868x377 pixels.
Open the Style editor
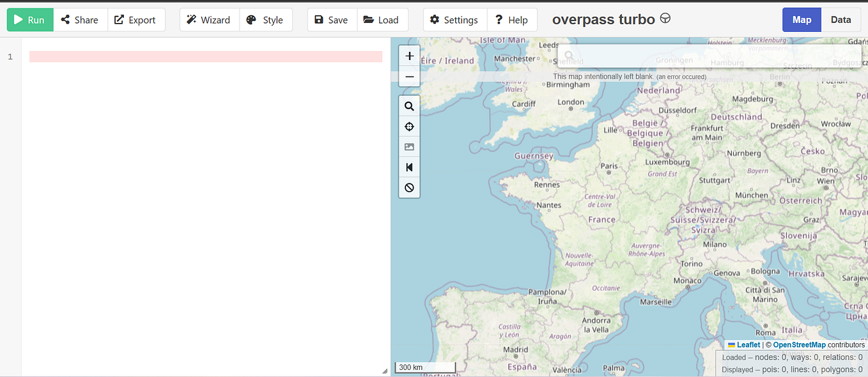pyautogui.click(x=266, y=20)
